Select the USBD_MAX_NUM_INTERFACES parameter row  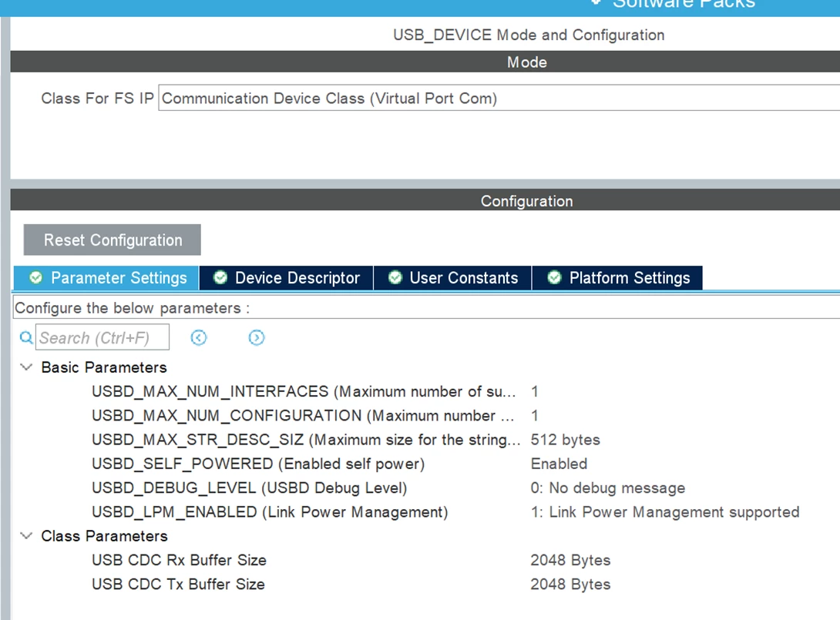click(x=426, y=391)
